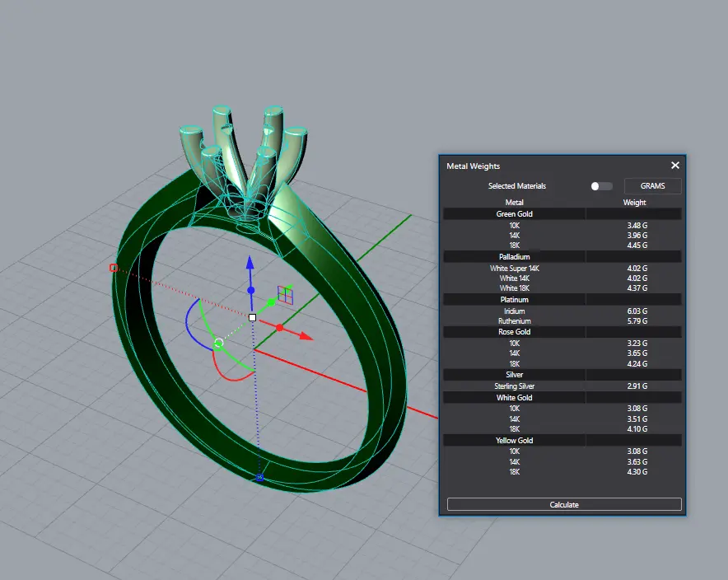Click the blue scale dot on gumball
The image size is (728, 580).
[x=252, y=290]
